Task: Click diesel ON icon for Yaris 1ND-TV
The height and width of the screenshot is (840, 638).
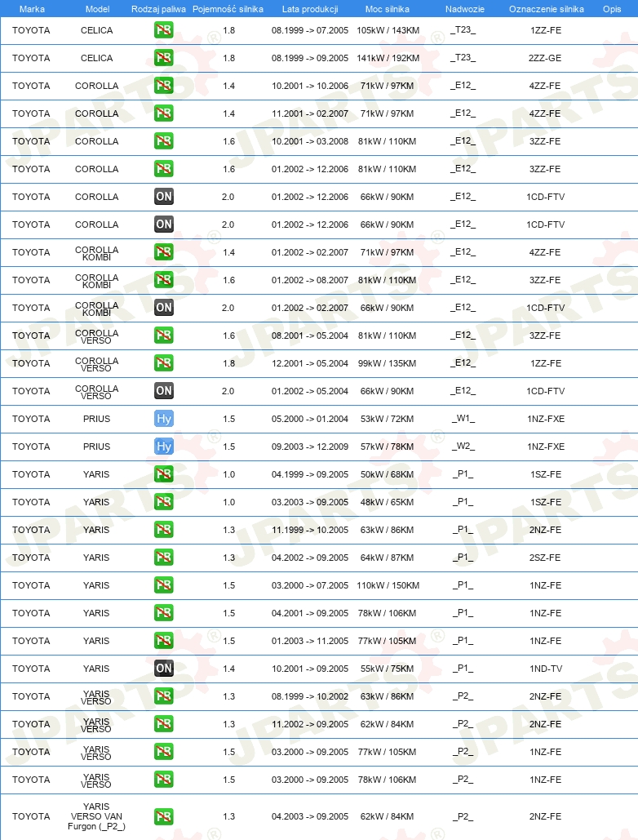Action: [x=164, y=668]
